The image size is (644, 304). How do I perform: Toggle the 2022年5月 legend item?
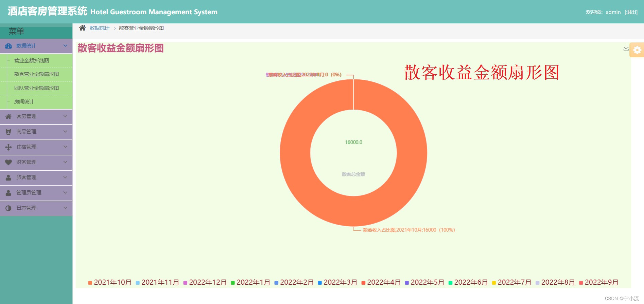(424, 282)
